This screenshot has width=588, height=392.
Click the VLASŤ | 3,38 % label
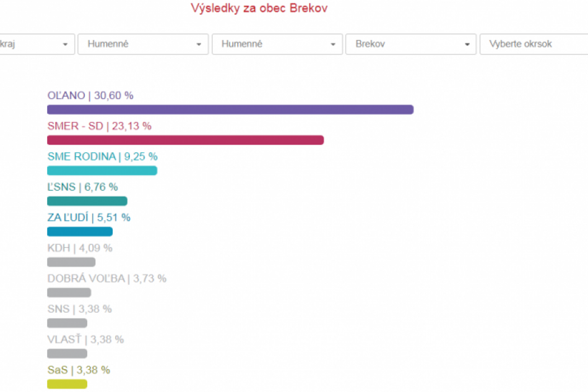(x=85, y=339)
